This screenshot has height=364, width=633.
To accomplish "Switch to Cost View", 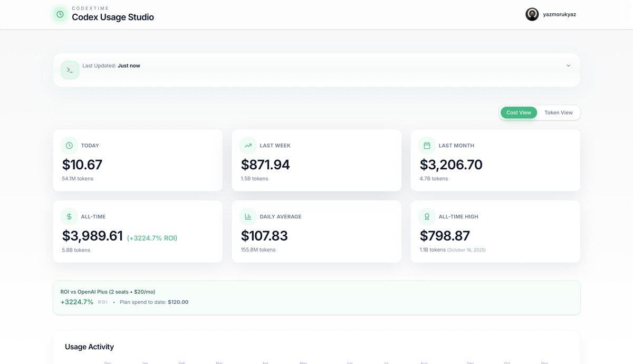I will pos(519,112).
